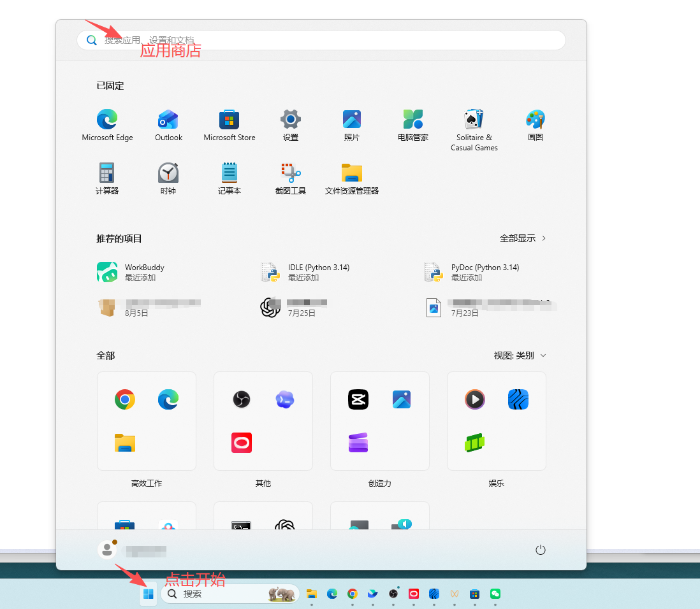Click the Start menu search field
The image size is (700, 609).
pyautogui.click(x=321, y=40)
